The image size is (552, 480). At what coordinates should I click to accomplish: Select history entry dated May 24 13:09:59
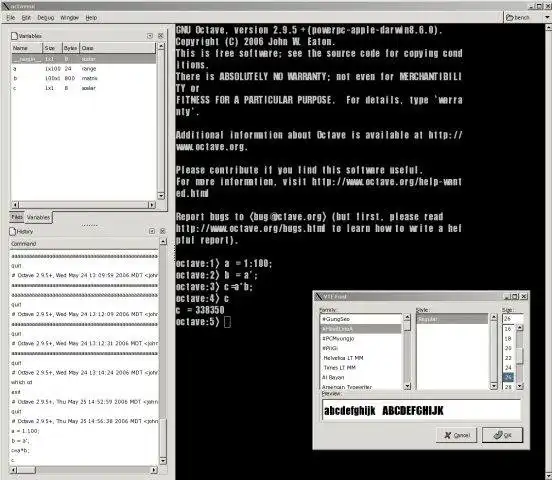click(x=84, y=275)
